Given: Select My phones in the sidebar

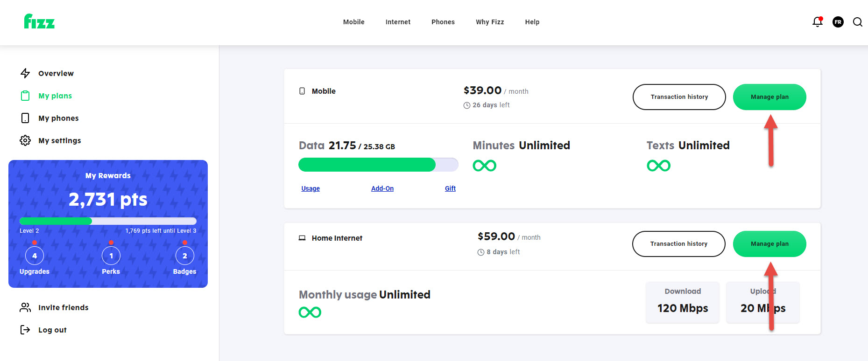Looking at the screenshot, I should [x=58, y=118].
